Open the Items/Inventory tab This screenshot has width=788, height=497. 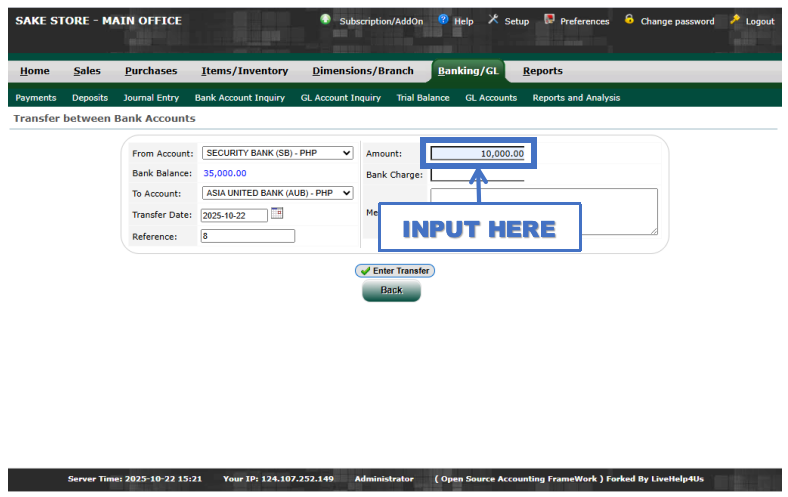click(244, 71)
